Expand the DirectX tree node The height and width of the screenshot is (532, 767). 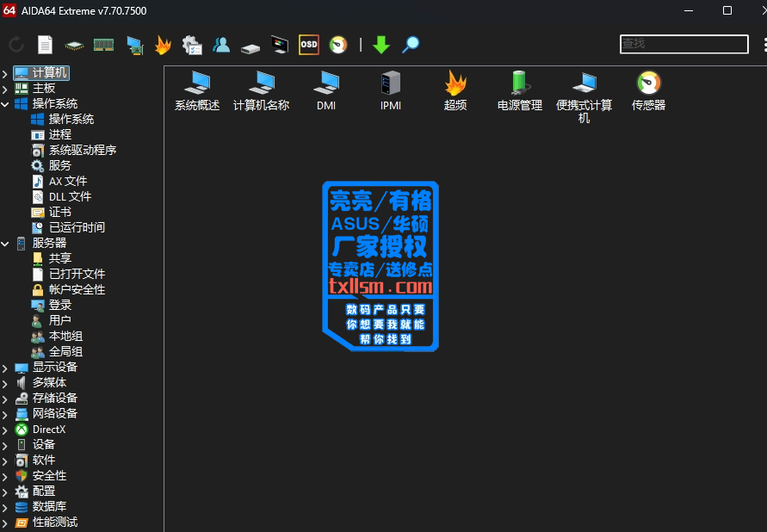(5, 430)
